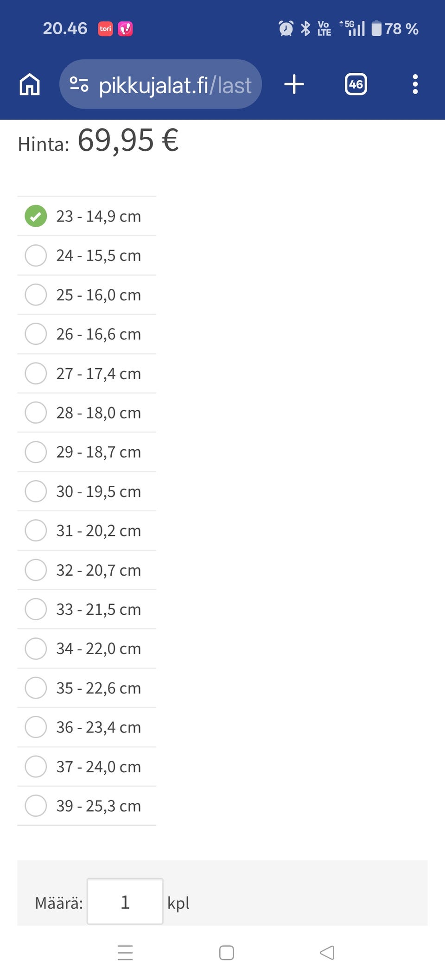
Task: Tap the Tori notification icon in status bar
Action: pyautogui.click(x=105, y=29)
